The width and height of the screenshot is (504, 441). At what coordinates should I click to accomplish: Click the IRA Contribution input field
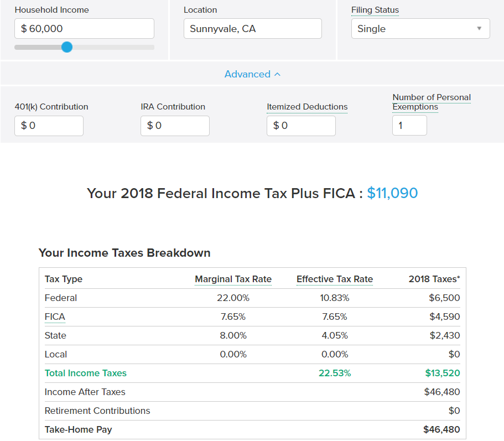175,126
